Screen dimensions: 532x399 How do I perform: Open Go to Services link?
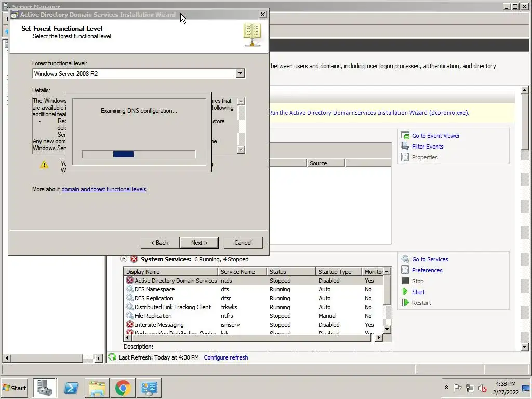coord(430,259)
